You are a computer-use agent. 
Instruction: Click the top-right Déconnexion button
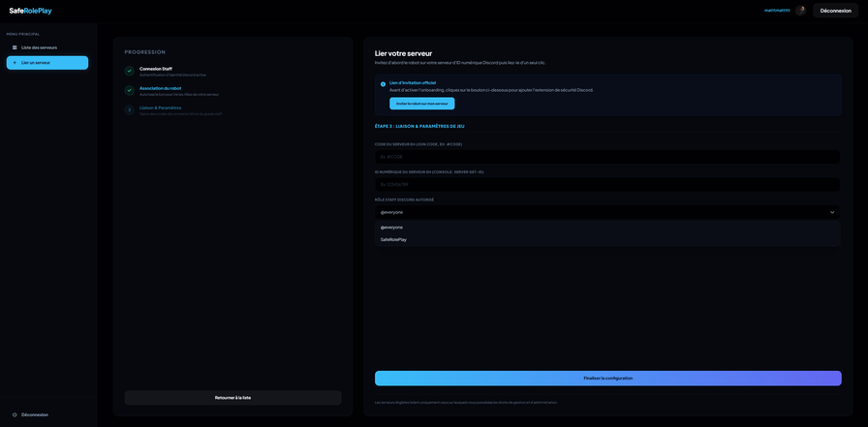pyautogui.click(x=835, y=11)
